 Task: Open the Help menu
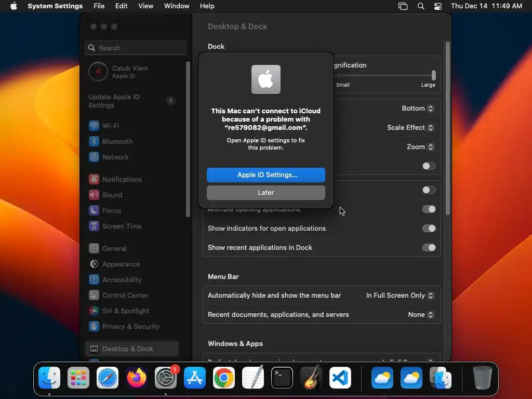tap(207, 6)
